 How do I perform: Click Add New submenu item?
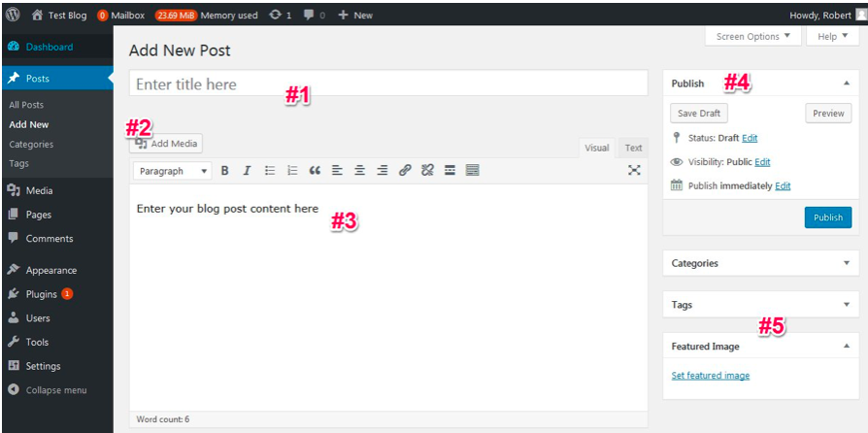[29, 124]
